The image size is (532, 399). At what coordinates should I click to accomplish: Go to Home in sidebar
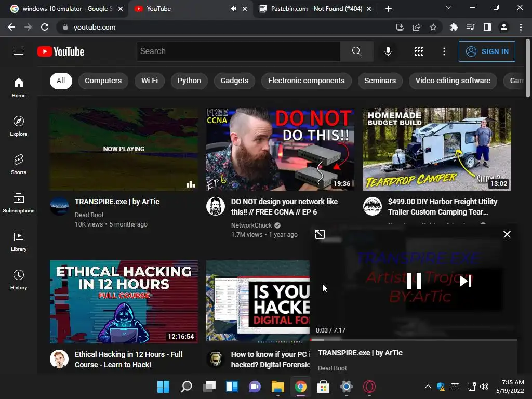click(19, 87)
